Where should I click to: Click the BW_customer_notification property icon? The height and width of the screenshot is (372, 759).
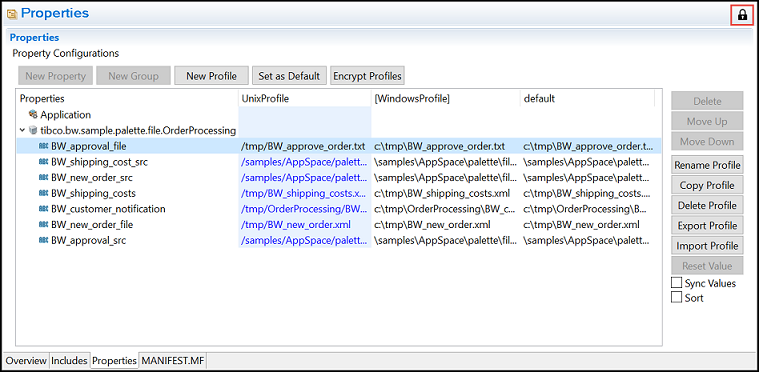(x=44, y=209)
